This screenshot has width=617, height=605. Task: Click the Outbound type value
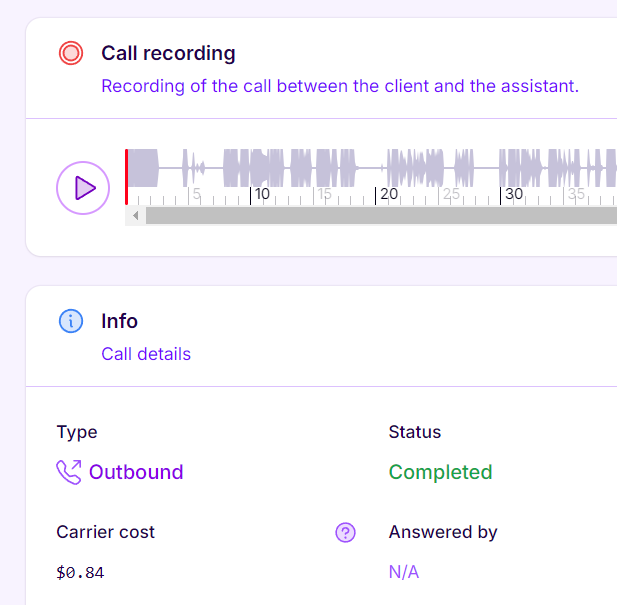pos(136,472)
